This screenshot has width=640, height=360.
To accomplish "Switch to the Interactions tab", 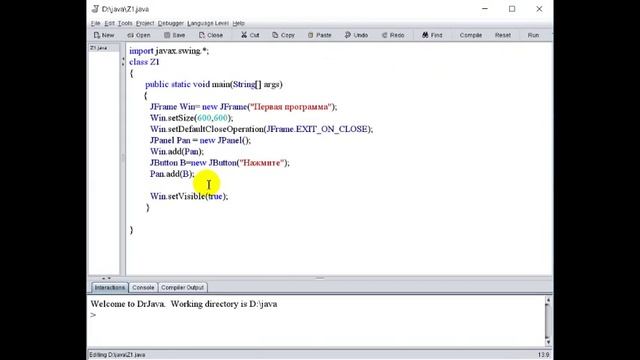I will pyautogui.click(x=110, y=287).
